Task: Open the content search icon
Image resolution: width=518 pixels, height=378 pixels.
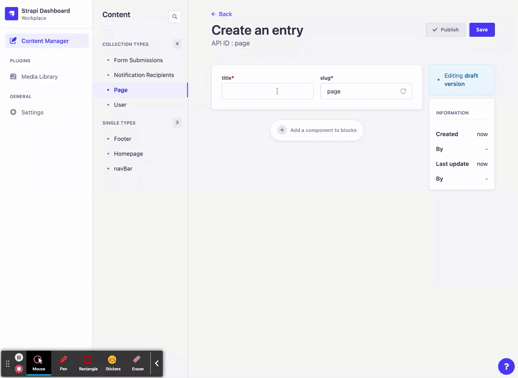Action: coord(174,16)
